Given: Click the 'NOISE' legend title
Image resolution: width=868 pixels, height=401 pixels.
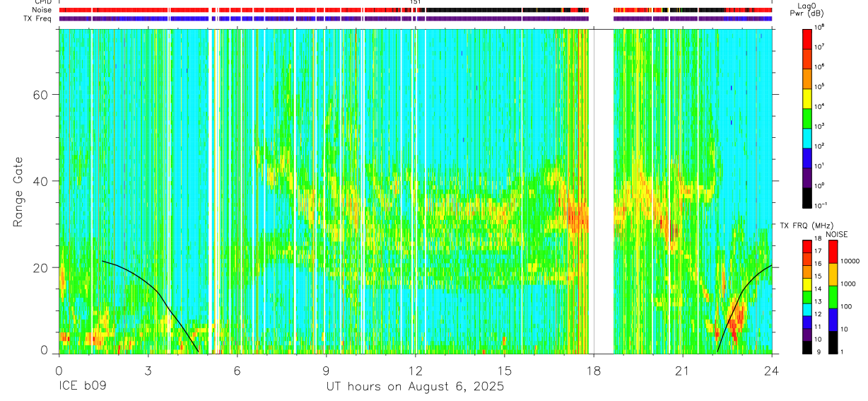Looking at the screenshot, I should (835, 233).
